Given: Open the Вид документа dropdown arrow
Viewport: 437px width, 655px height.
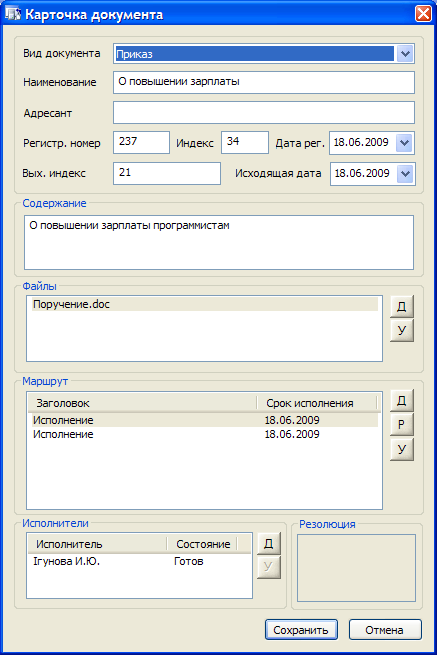Looking at the screenshot, I should coord(405,54).
